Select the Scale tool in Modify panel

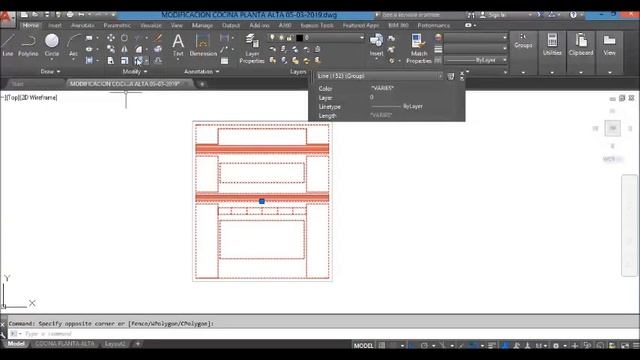(124, 61)
